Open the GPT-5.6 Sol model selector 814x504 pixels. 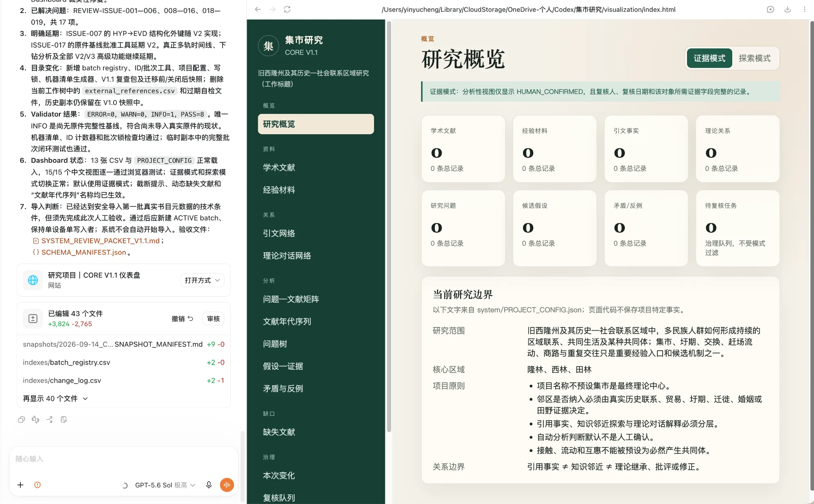165,485
